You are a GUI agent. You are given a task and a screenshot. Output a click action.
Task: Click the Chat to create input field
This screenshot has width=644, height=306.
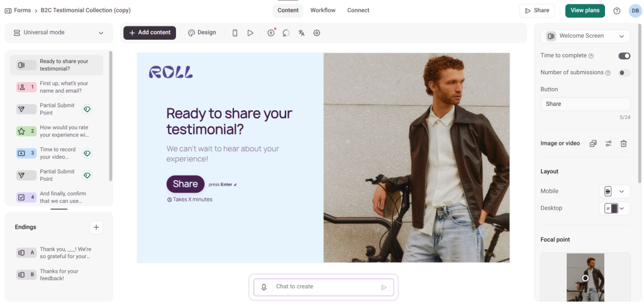(x=324, y=287)
